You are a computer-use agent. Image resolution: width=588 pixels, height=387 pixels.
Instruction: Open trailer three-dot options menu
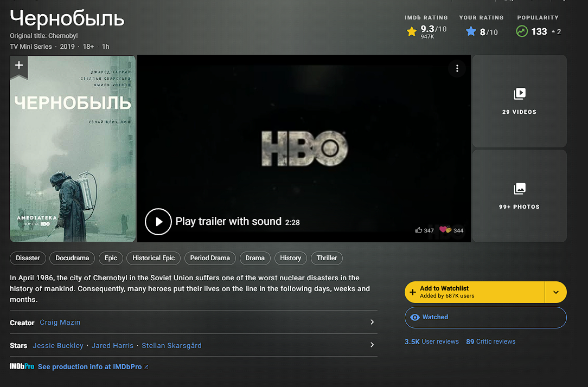coord(457,68)
